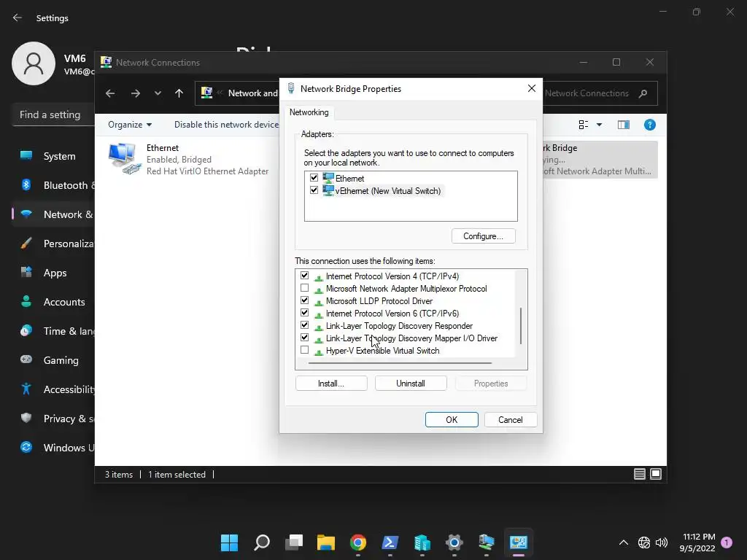Open File Explorer from taskbar
This screenshot has width=747, height=560.
[x=326, y=542]
